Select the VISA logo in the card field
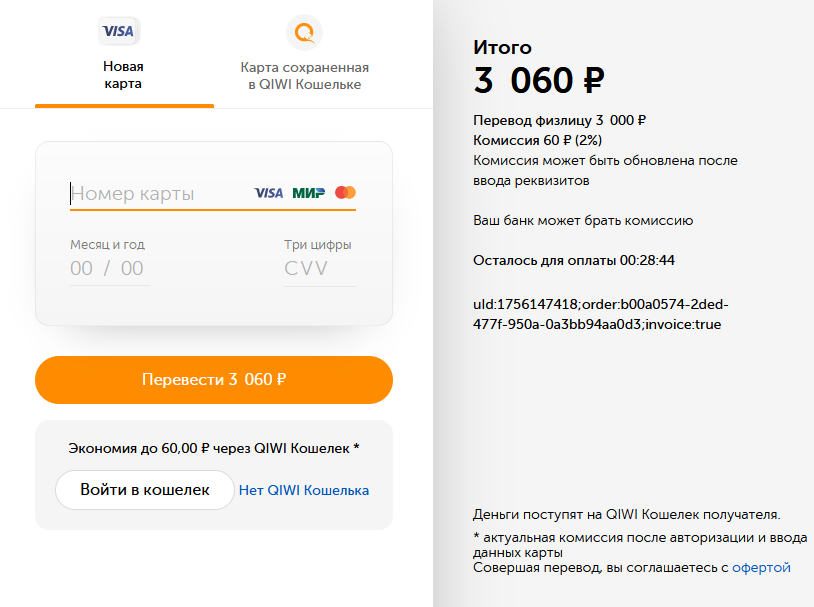The image size is (814, 607). [x=268, y=191]
